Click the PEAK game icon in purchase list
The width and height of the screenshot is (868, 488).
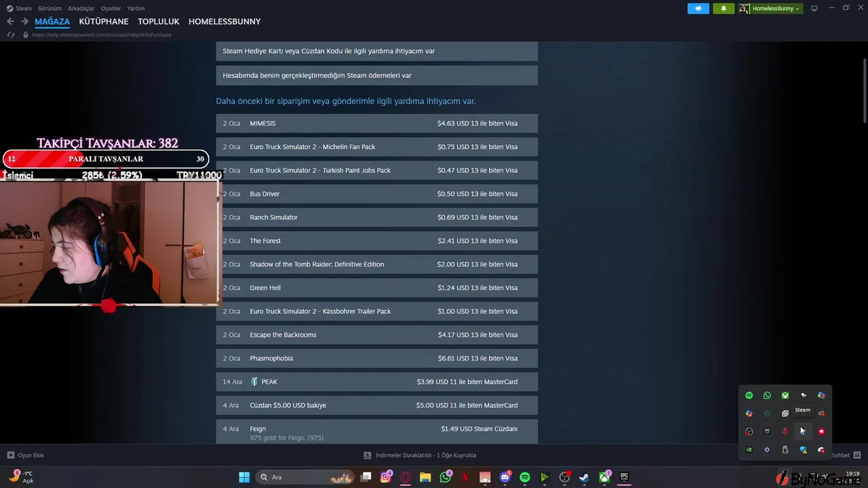(x=254, y=382)
